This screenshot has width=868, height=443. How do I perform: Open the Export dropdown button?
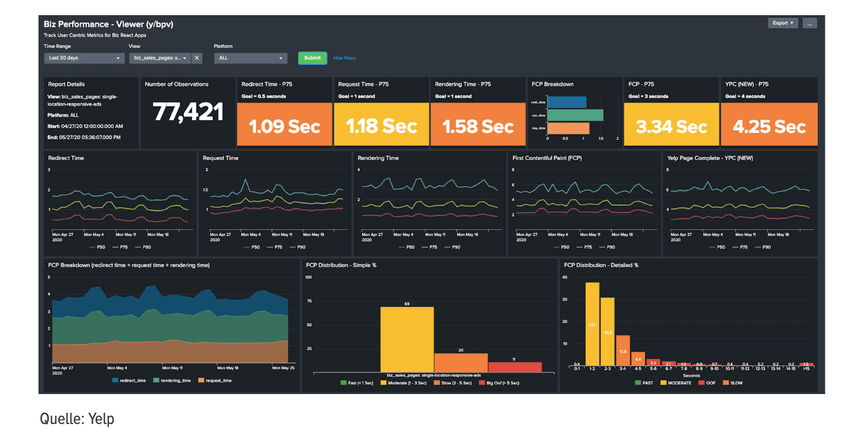(x=782, y=23)
